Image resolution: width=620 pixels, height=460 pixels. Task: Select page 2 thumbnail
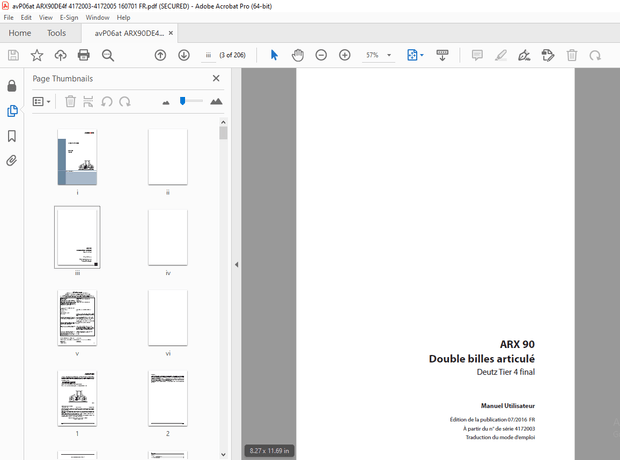(168, 399)
